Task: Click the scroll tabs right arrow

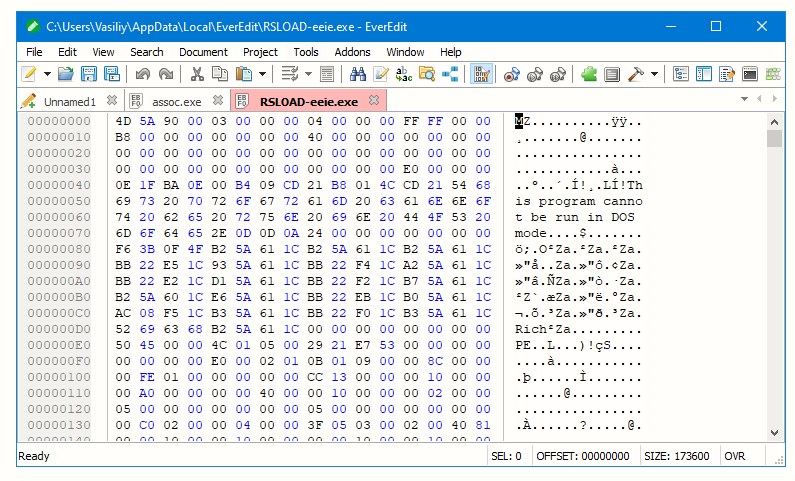Action: tap(775, 99)
